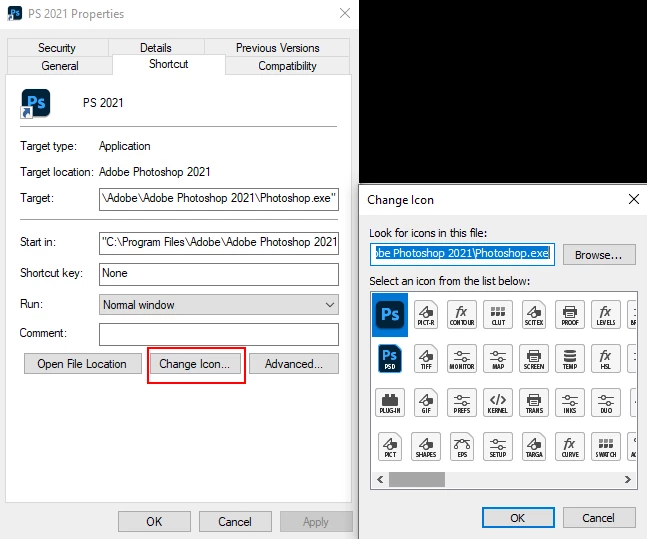This screenshot has height=539, width=647.
Task: Confirm with OK in Change Icon dialog
Action: click(x=518, y=518)
